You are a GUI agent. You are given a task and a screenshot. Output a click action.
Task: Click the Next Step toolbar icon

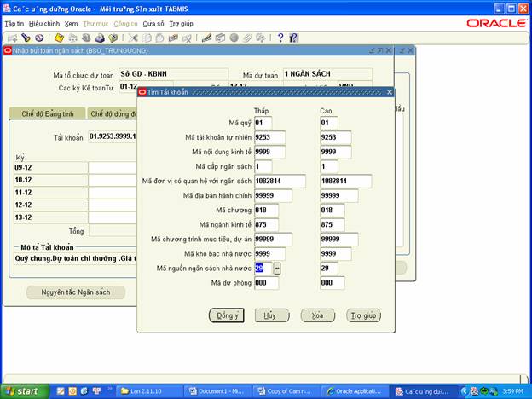pyautogui.click(x=72, y=38)
